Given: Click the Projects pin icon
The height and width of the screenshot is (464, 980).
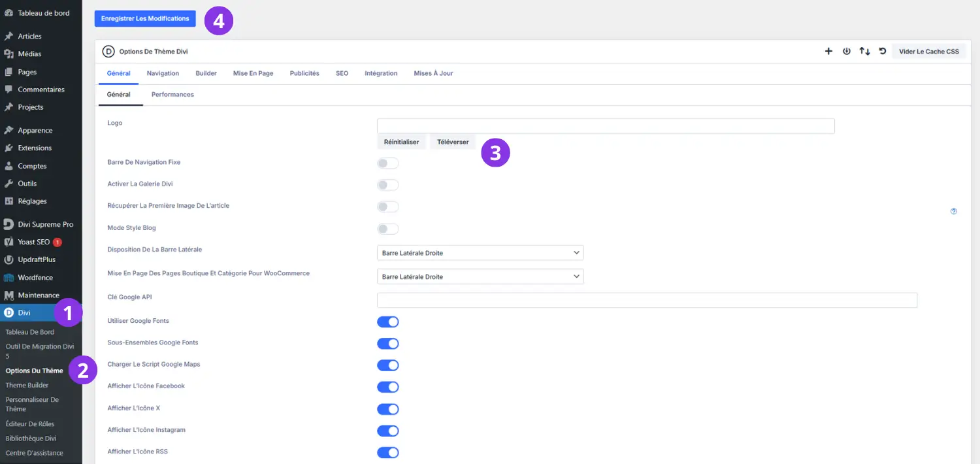Looking at the screenshot, I should coord(8,107).
